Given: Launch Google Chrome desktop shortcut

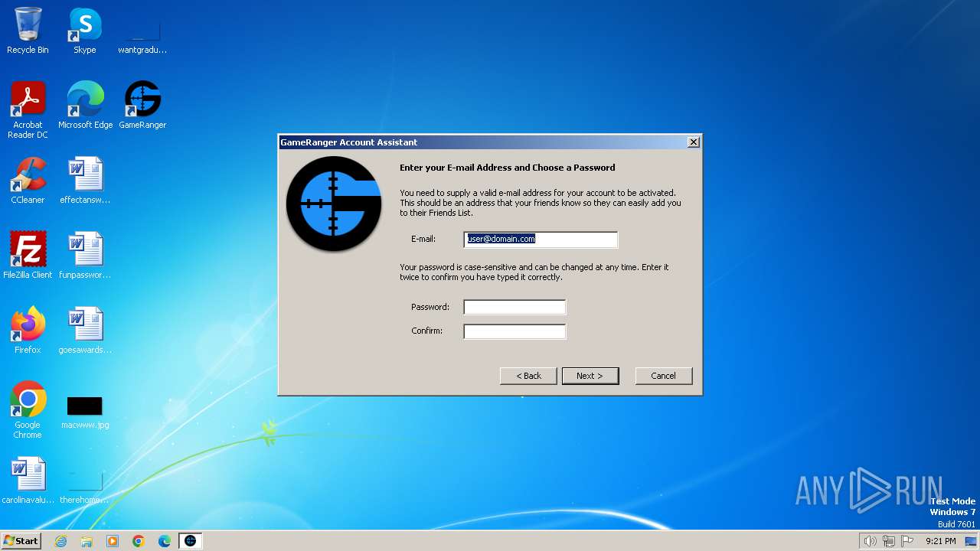Looking at the screenshot, I should click(28, 410).
